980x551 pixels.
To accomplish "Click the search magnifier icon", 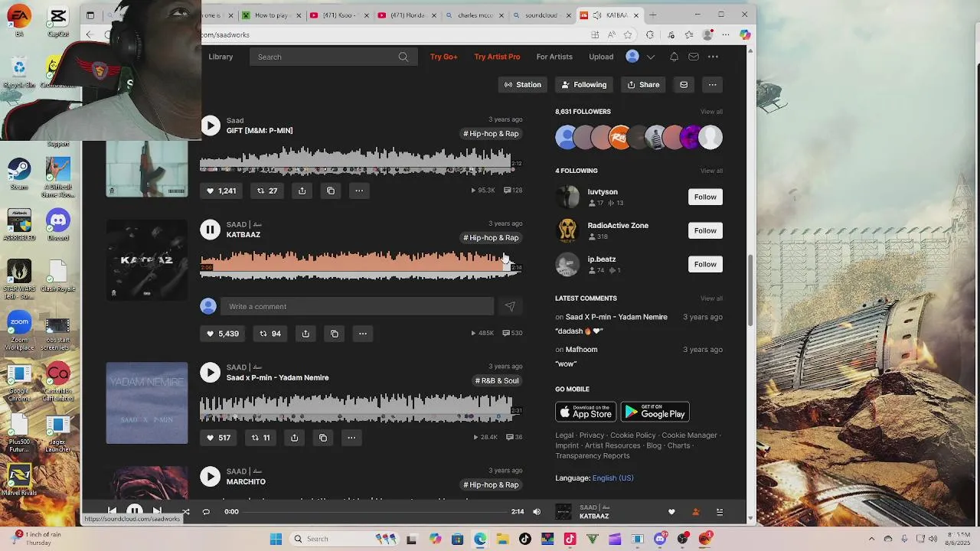I will pyautogui.click(x=403, y=57).
